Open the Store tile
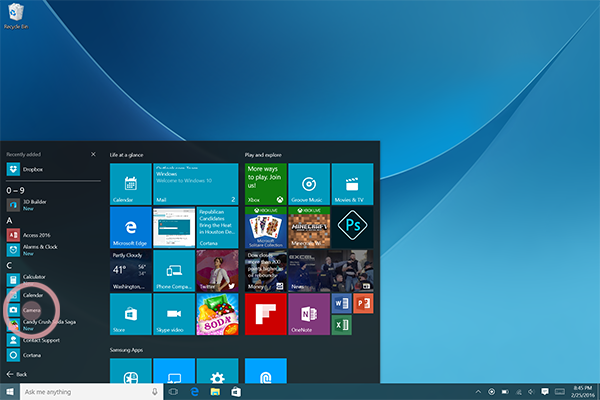The height and width of the screenshot is (400, 600). 130,314
